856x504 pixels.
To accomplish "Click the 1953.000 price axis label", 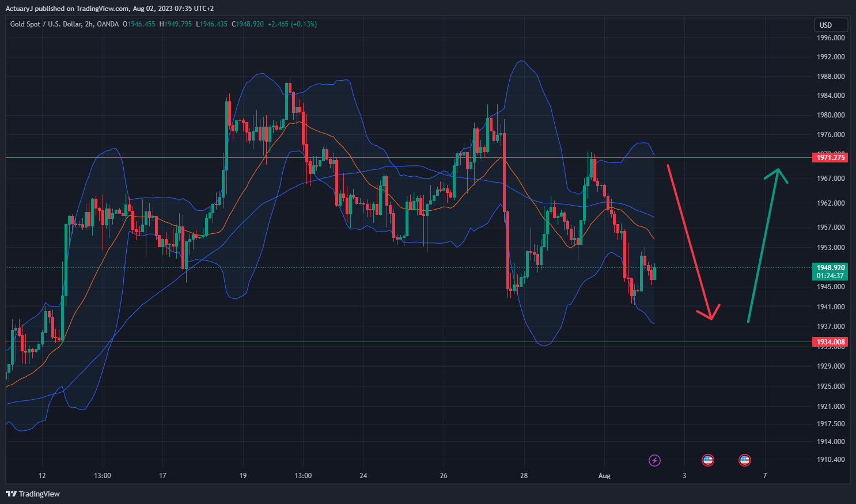I will click(x=831, y=248).
